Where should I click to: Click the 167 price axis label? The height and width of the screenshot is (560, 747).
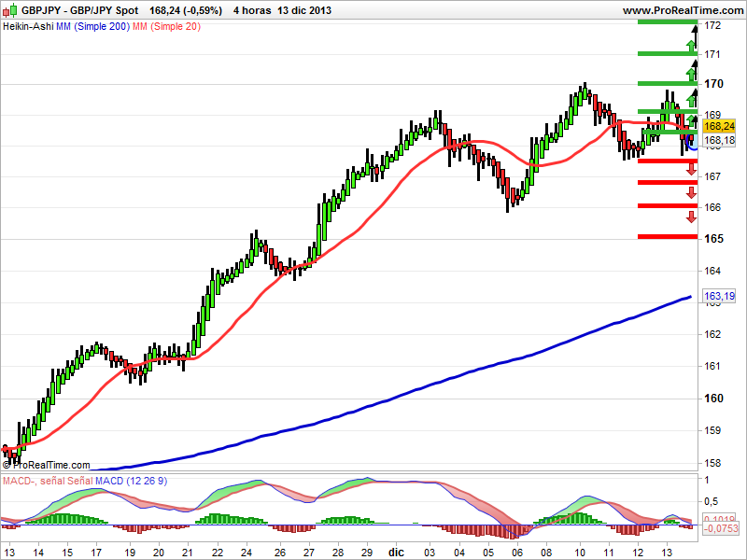click(x=712, y=176)
